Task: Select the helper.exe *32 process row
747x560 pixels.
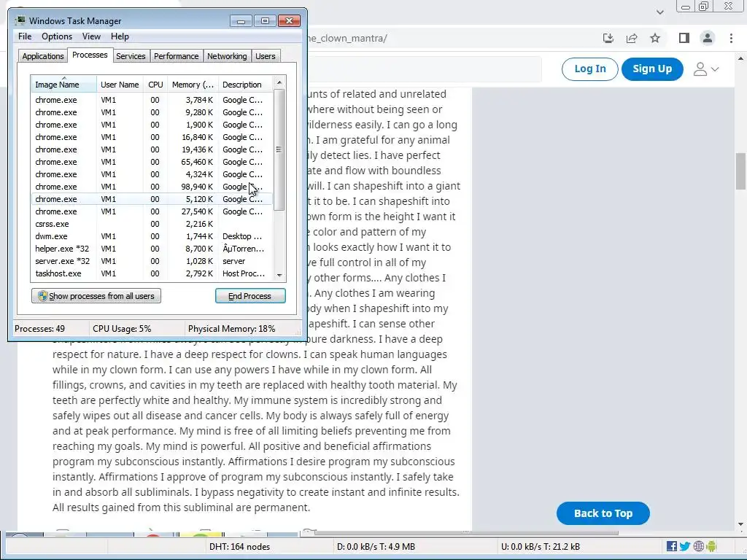Action: pos(152,249)
